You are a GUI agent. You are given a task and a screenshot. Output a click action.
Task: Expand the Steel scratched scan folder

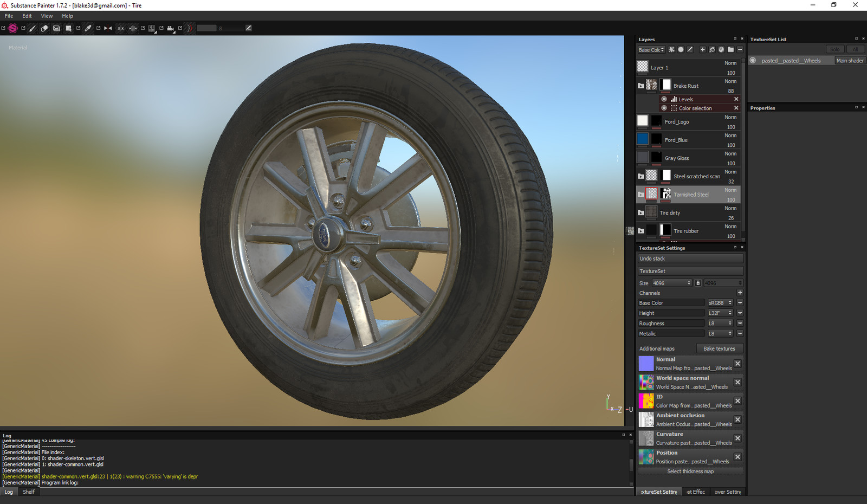tap(641, 176)
